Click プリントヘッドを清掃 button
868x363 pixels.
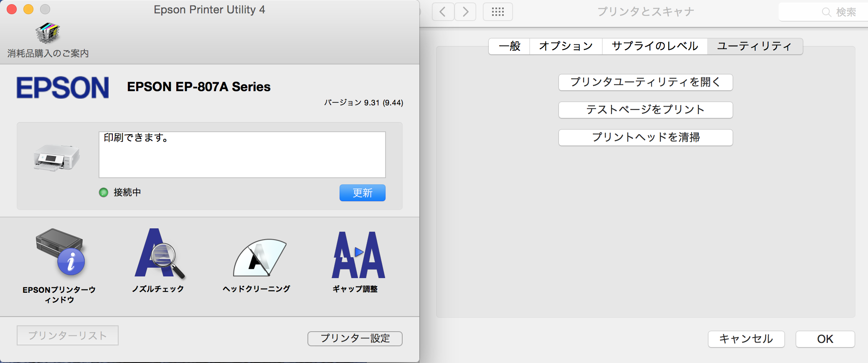click(x=646, y=138)
